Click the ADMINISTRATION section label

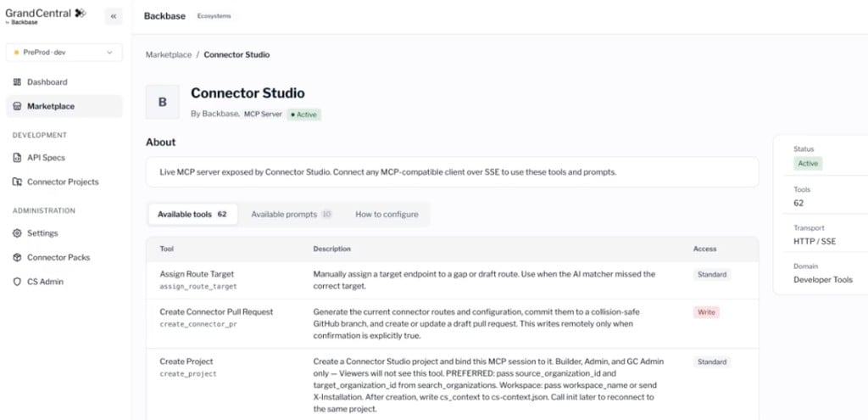[44, 211]
